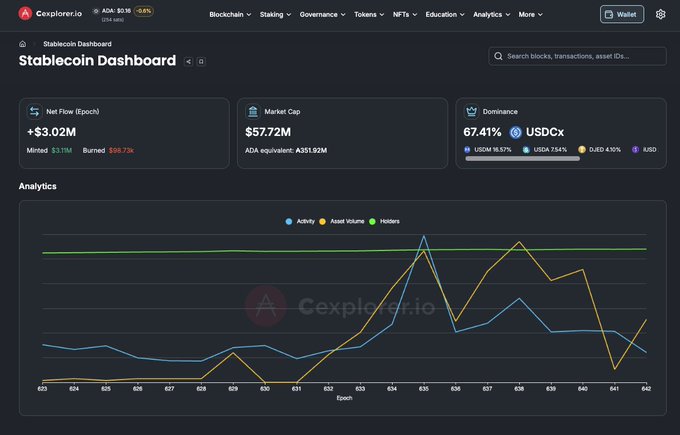Viewport: 680px width, 435px height.
Task: Expand the Blockchain menu
Action: click(x=230, y=14)
